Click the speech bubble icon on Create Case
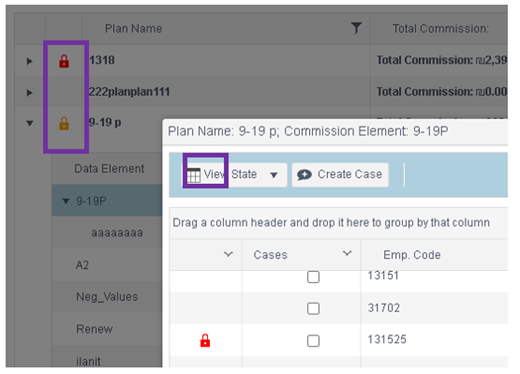 point(304,174)
